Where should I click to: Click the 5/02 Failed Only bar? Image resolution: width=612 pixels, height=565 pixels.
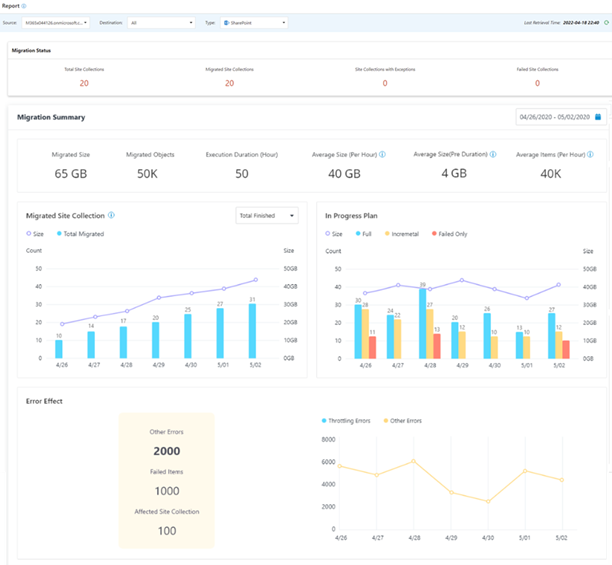pos(566,350)
